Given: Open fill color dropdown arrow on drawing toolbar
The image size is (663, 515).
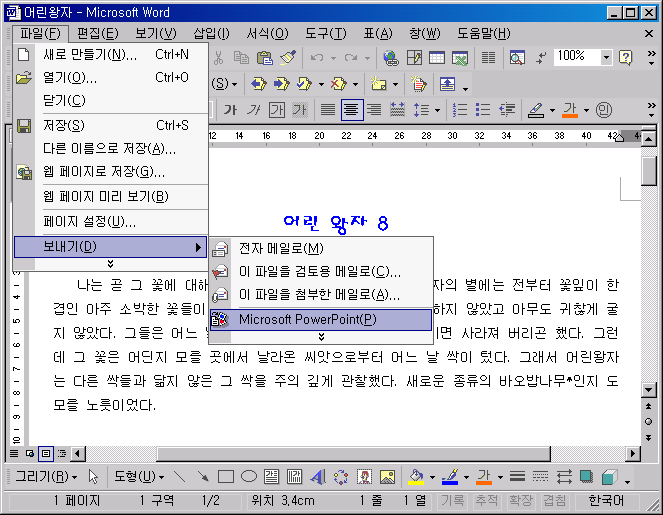Looking at the screenshot, I should [x=432, y=477].
